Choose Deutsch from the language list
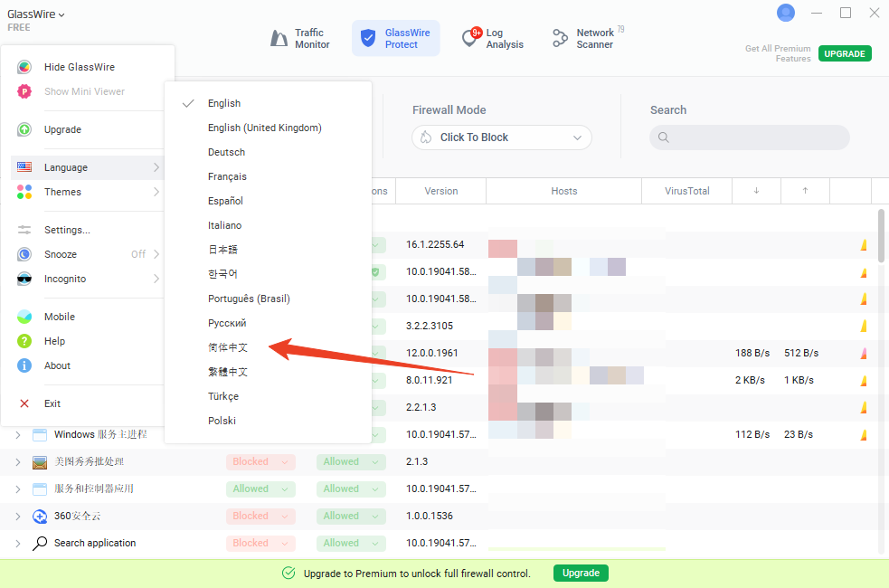 coord(226,152)
